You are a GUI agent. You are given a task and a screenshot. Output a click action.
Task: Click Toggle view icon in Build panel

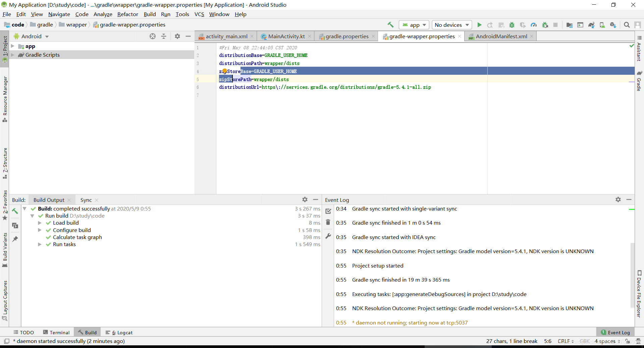(x=15, y=225)
